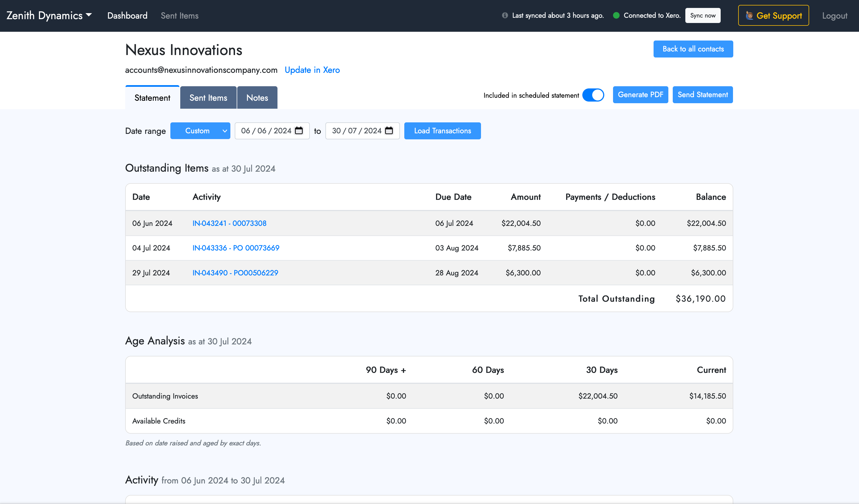
Task: Click the start date field 06/06/2024
Action: 272,131
